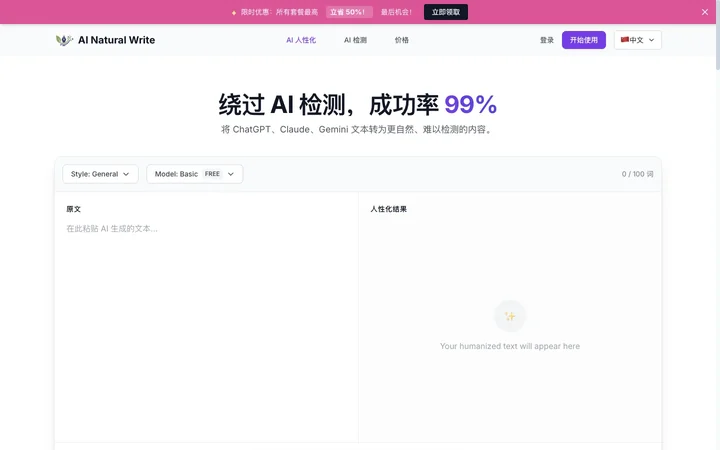Close the pink promotional banner
This screenshot has height=450, width=720.
(705, 12)
